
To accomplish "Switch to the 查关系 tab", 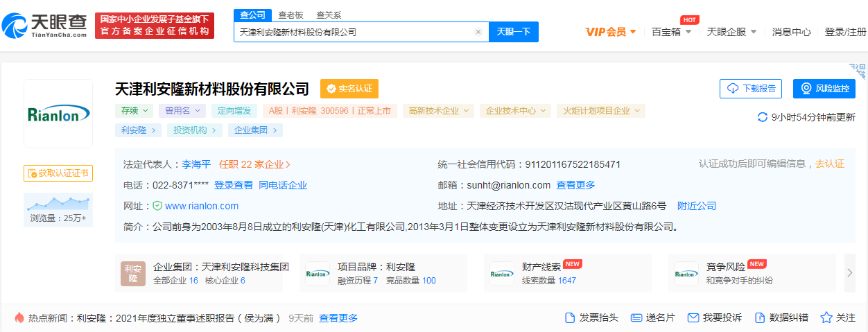I will coord(329,15).
